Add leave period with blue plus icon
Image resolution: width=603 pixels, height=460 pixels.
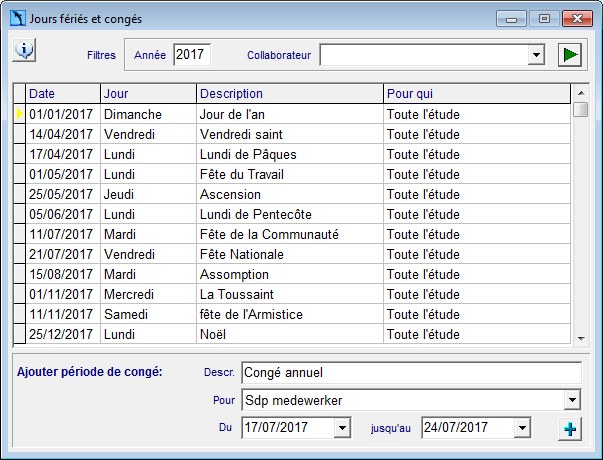coord(570,429)
